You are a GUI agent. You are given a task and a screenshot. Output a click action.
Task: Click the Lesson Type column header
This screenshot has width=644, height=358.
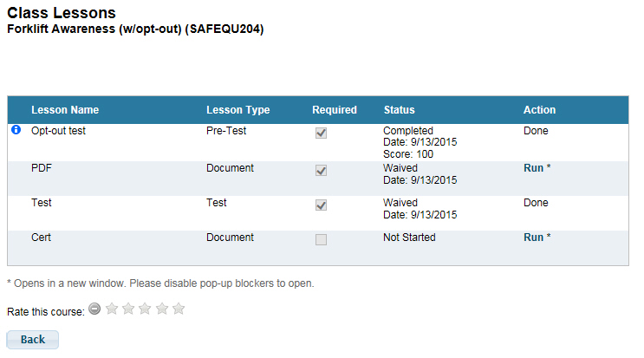click(237, 110)
